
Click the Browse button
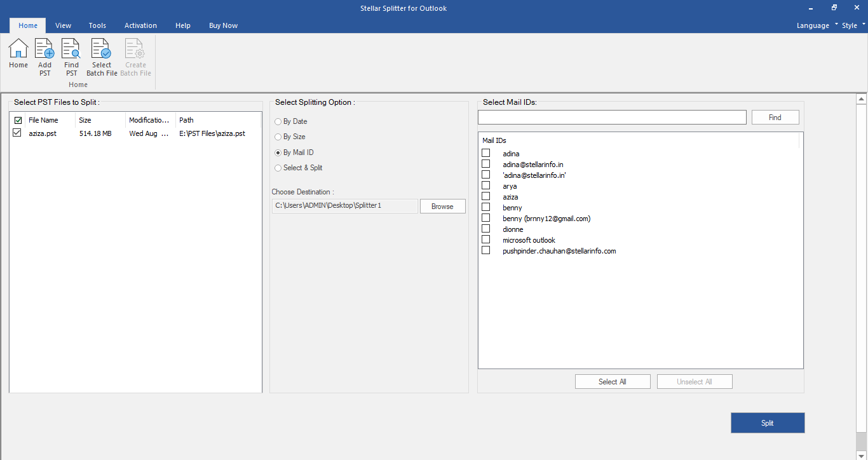pos(442,206)
